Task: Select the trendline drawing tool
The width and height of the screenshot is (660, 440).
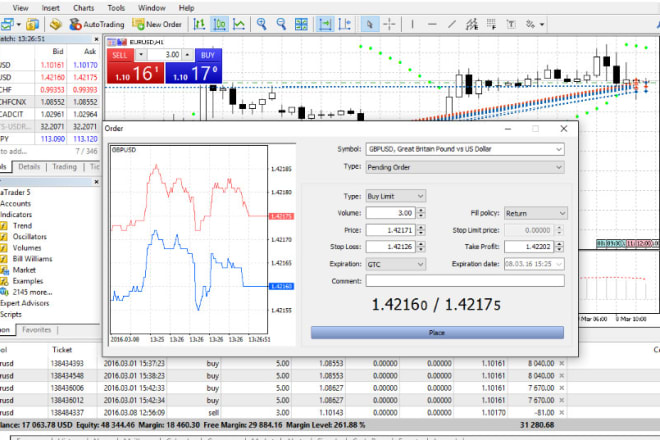Action: (452, 24)
